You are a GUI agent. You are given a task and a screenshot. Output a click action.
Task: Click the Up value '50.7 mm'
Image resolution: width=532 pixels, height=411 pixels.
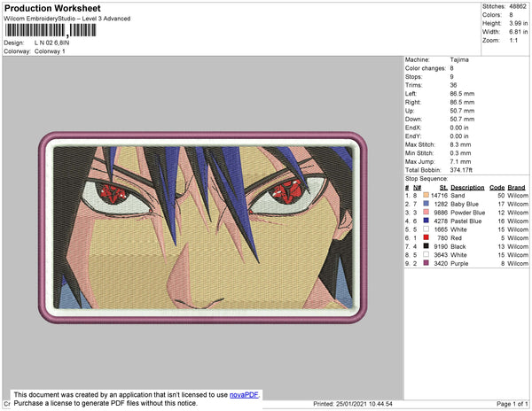[x=462, y=111]
